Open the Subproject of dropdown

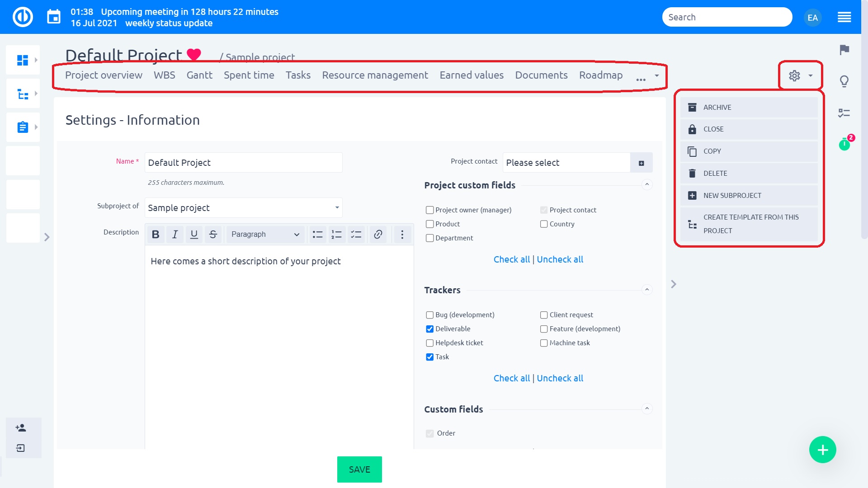243,208
